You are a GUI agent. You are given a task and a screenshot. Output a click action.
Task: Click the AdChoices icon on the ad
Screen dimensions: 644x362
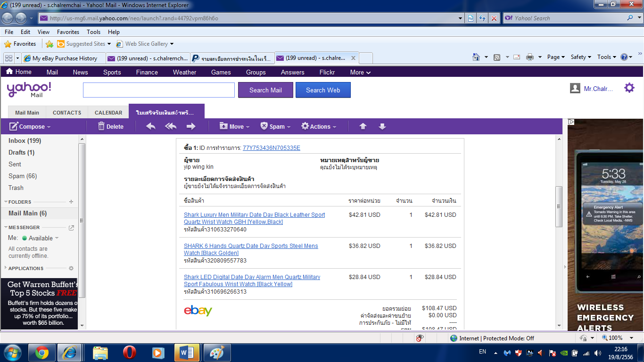tap(571, 122)
